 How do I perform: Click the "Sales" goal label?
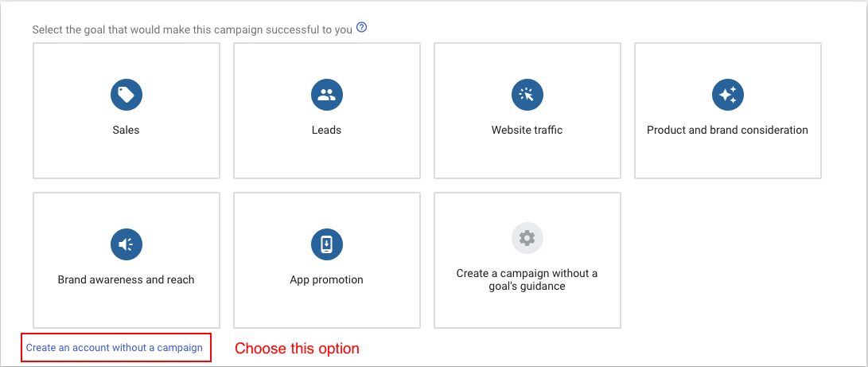[x=126, y=130]
